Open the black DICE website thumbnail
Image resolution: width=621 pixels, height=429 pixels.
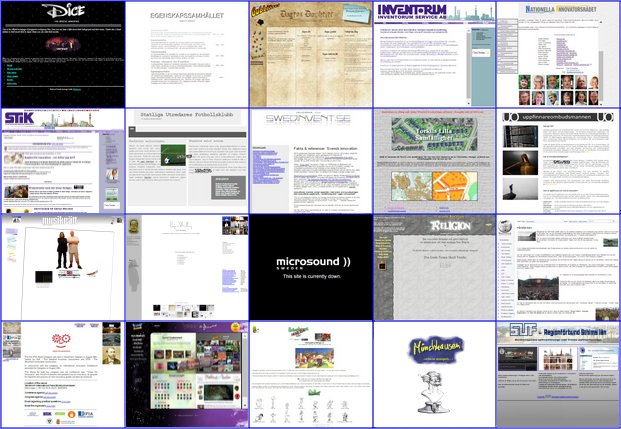tap(63, 54)
